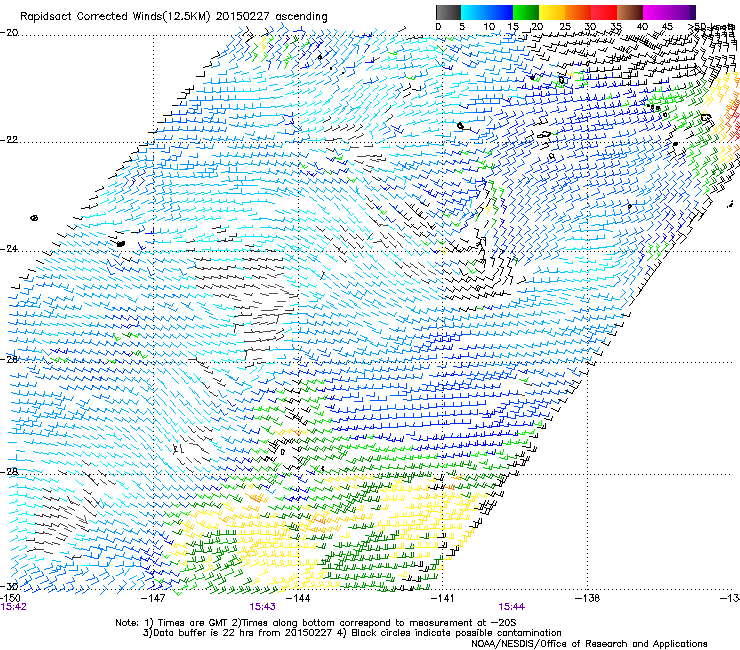The width and height of the screenshot is (740, 650).
Task: Pick the brown 35-40 knots legend band
Action: pyautogui.click(x=630, y=12)
